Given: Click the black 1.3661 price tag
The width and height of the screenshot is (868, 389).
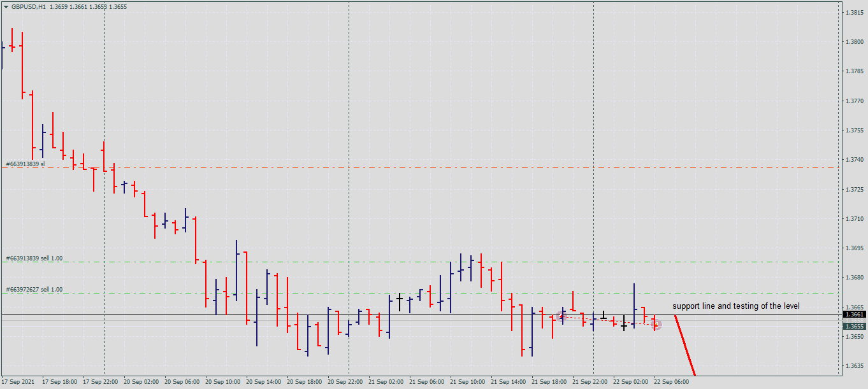Looking at the screenshot, I should 854,315.
